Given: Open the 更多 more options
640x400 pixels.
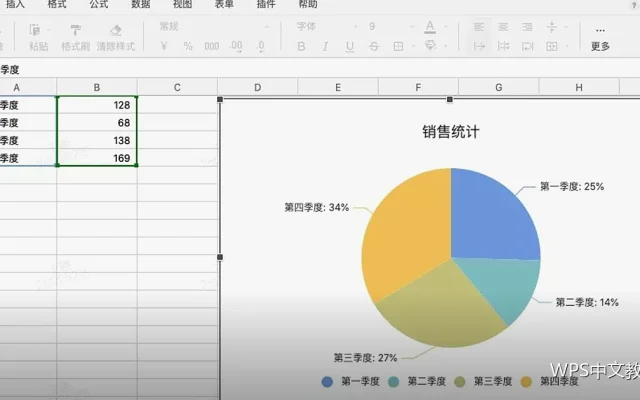Looking at the screenshot, I should coord(600,39).
